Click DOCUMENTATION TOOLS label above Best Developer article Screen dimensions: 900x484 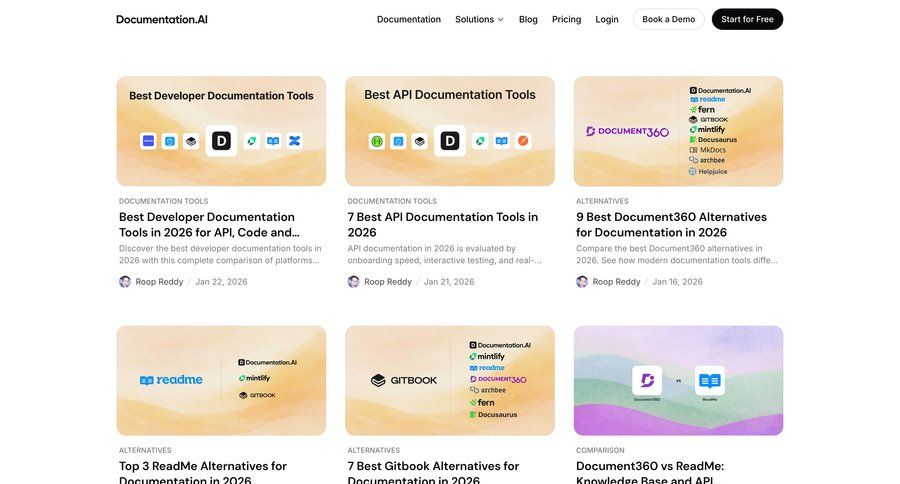pyautogui.click(x=164, y=201)
